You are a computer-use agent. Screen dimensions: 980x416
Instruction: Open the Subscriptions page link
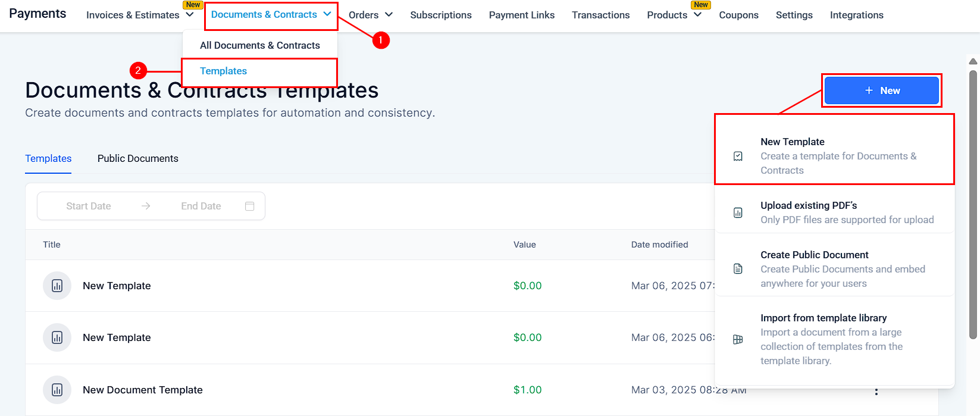(x=440, y=15)
